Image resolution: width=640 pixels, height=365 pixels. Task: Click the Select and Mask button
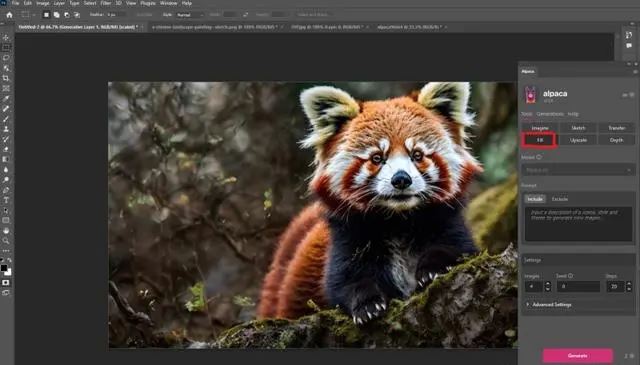[313, 15]
